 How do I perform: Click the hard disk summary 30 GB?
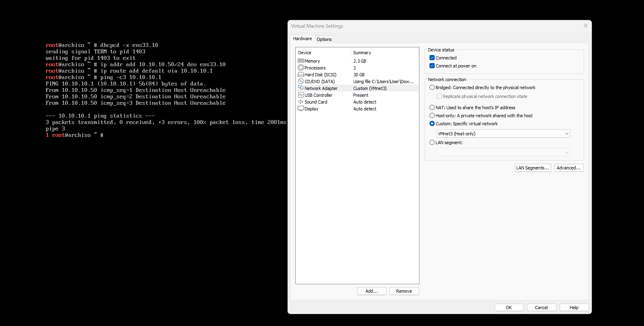coord(359,75)
